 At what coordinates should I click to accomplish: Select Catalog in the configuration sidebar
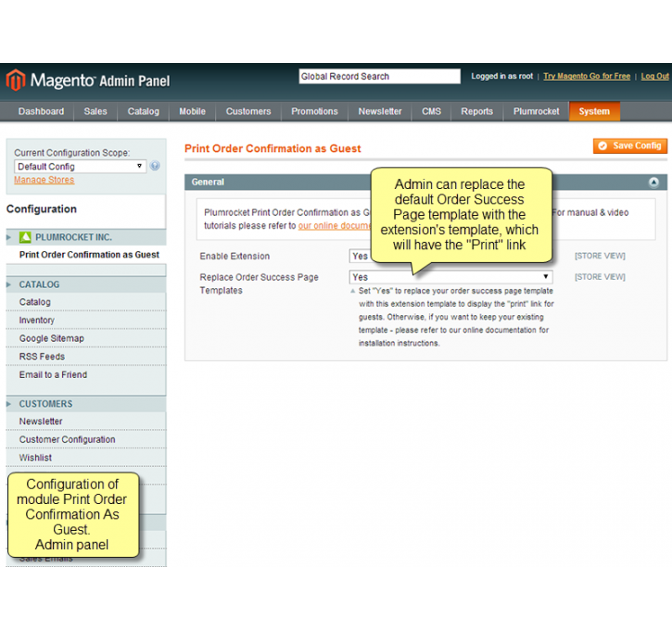[34, 302]
